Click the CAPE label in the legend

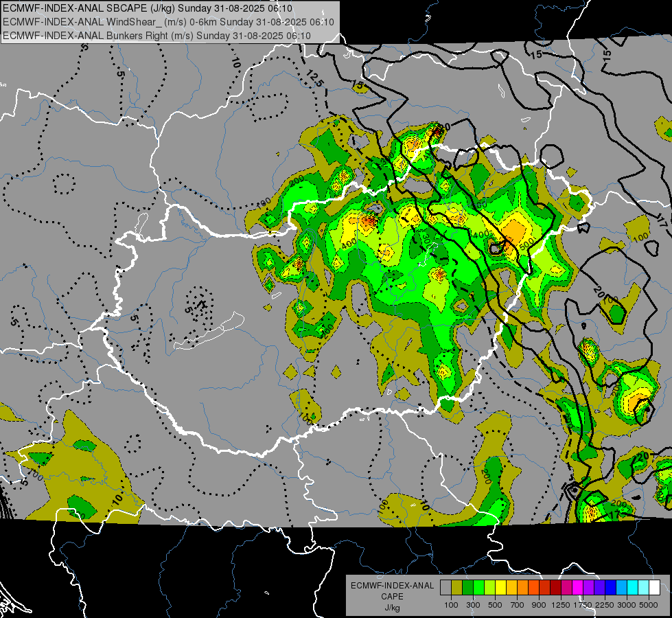392,597
